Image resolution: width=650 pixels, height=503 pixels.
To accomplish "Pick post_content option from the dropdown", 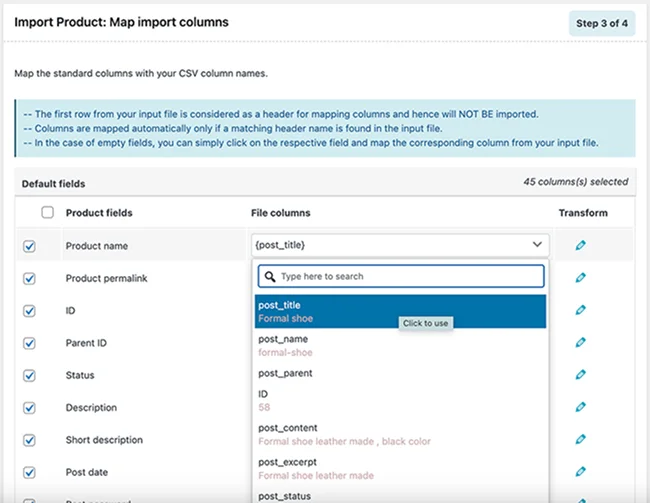I will click(x=400, y=433).
